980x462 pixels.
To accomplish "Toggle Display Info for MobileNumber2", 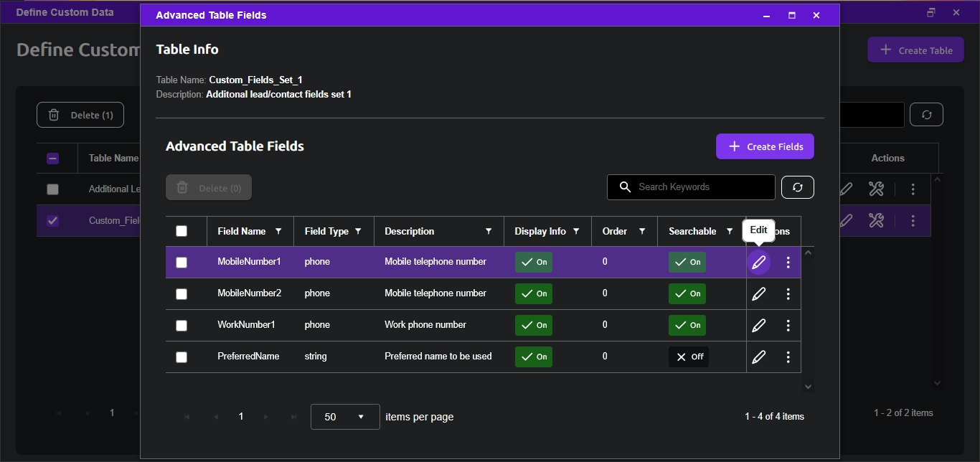I will click(534, 293).
